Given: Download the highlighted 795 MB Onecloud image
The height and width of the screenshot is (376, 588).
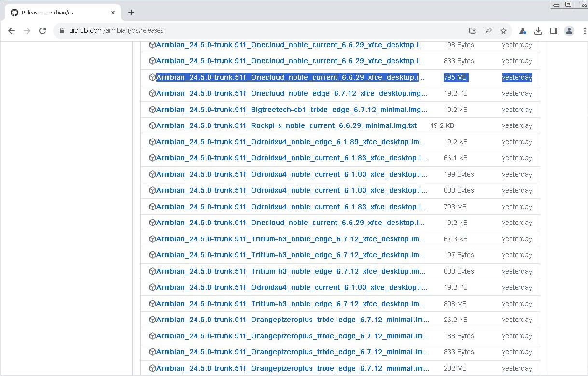Looking at the screenshot, I should coord(290,77).
